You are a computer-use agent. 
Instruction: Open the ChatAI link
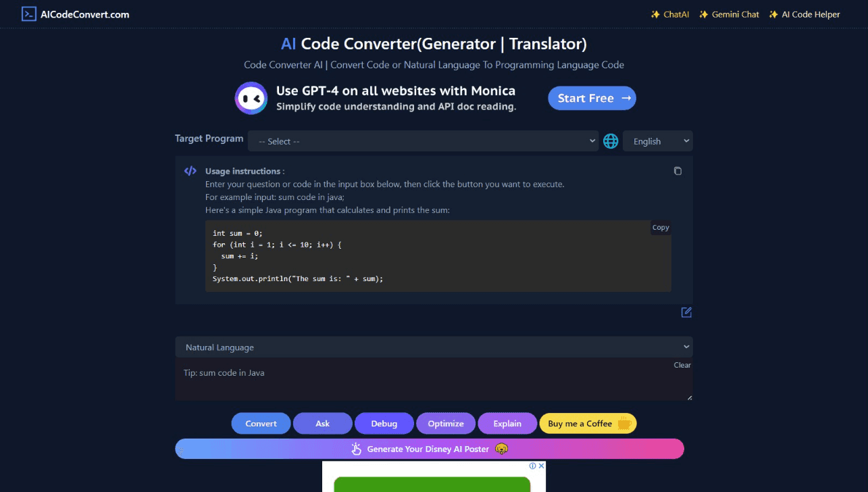(x=669, y=14)
